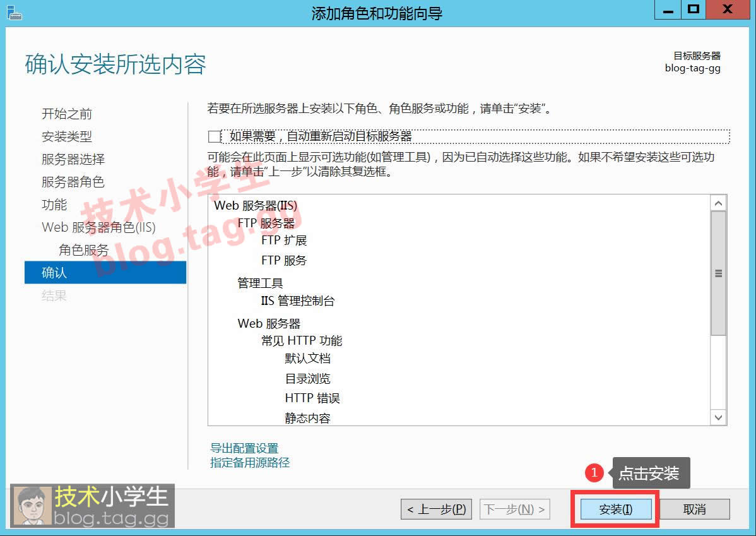Image resolution: width=756 pixels, height=536 pixels.
Task: Click the Cancel (取消) button
Action: [x=694, y=509]
